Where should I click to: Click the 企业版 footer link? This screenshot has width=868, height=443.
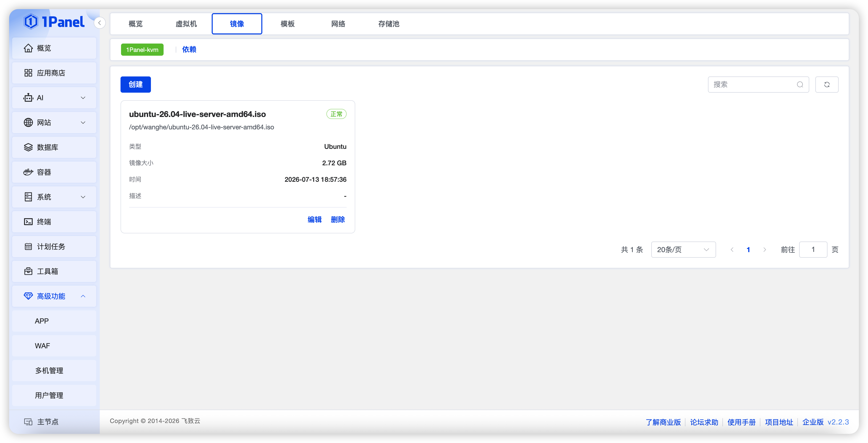coord(813,422)
